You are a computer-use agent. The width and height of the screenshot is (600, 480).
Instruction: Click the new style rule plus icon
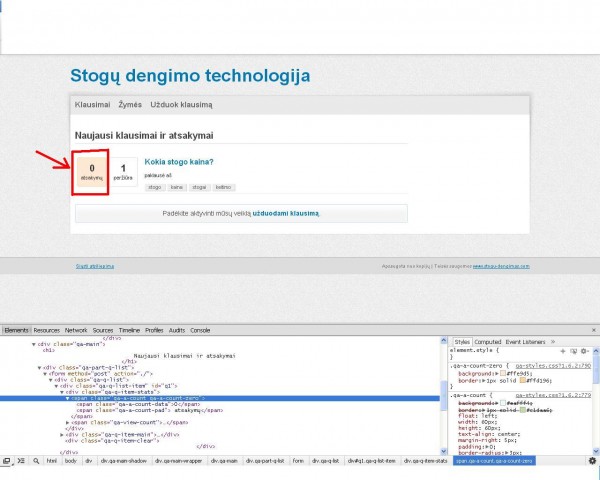coord(562,351)
